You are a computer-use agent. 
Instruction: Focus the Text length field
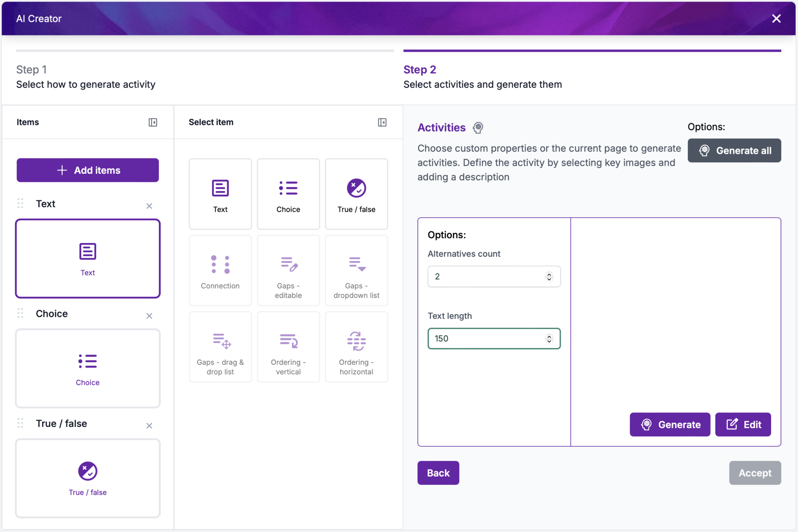pyautogui.click(x=494, y=338)
